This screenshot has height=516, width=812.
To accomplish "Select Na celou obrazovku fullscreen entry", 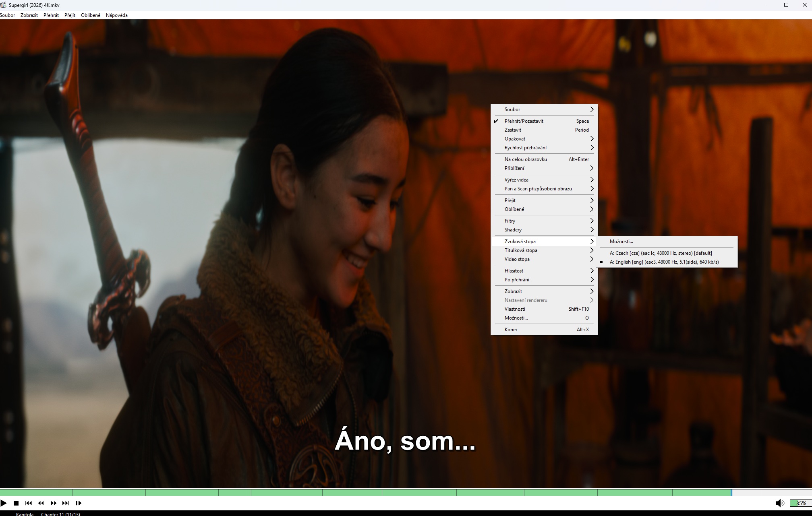I will click(x=544, y=159).
